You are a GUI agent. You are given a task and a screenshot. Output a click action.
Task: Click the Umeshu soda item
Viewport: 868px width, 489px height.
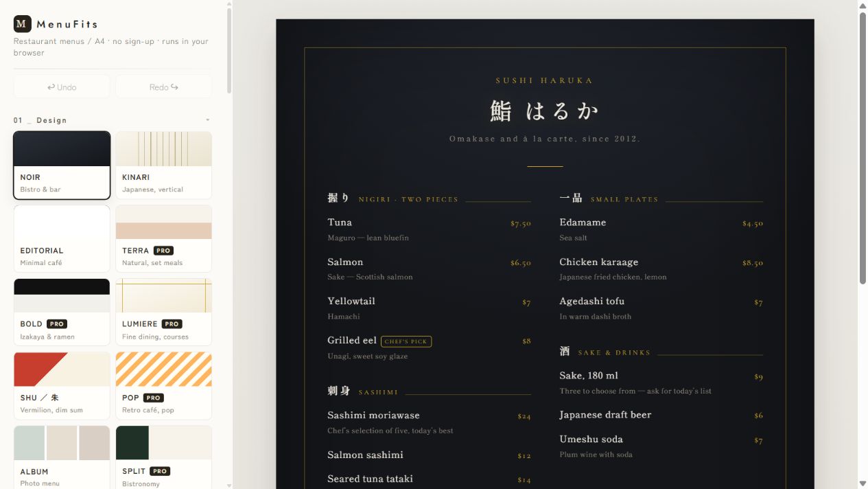[591, 440]
